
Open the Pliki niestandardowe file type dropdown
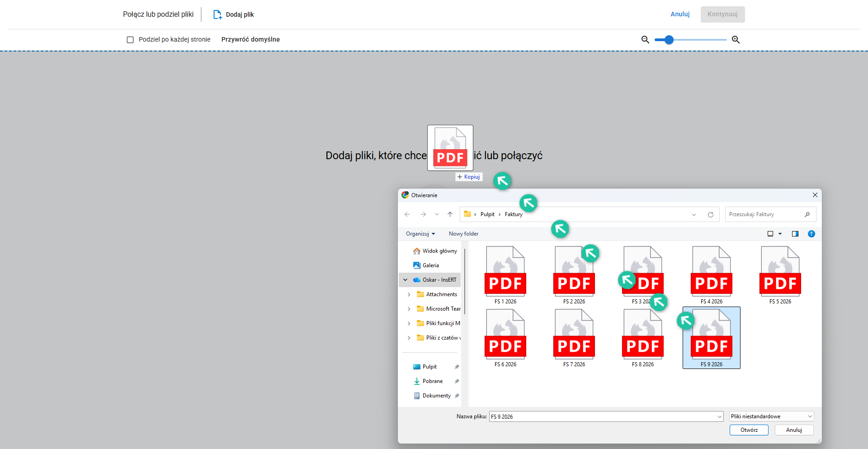pos(771,416)
